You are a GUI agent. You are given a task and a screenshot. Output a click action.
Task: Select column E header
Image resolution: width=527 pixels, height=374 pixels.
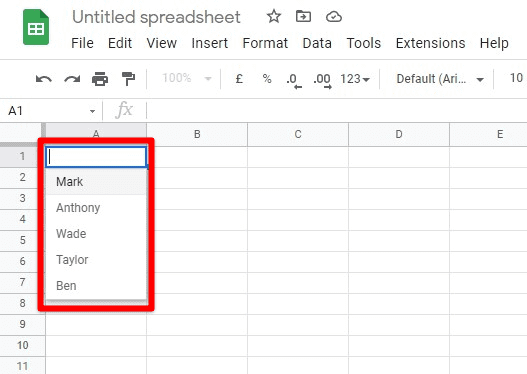(488, 134)
